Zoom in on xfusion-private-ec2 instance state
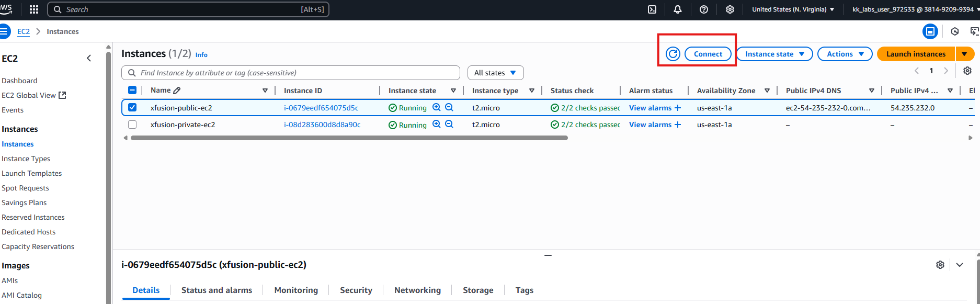 tap(437, 124)
